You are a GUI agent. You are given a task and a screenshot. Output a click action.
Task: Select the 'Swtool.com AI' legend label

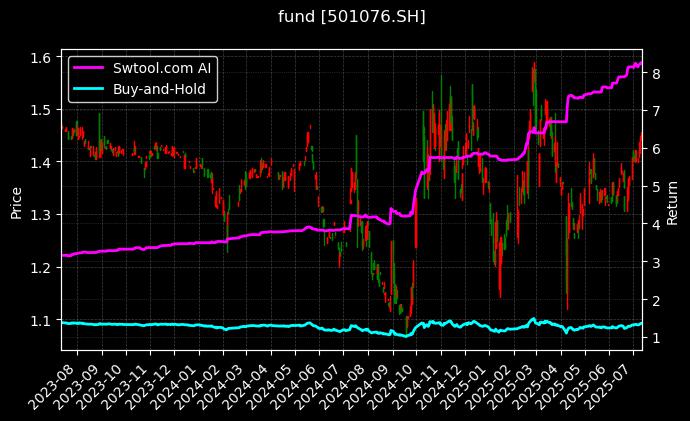161,68
